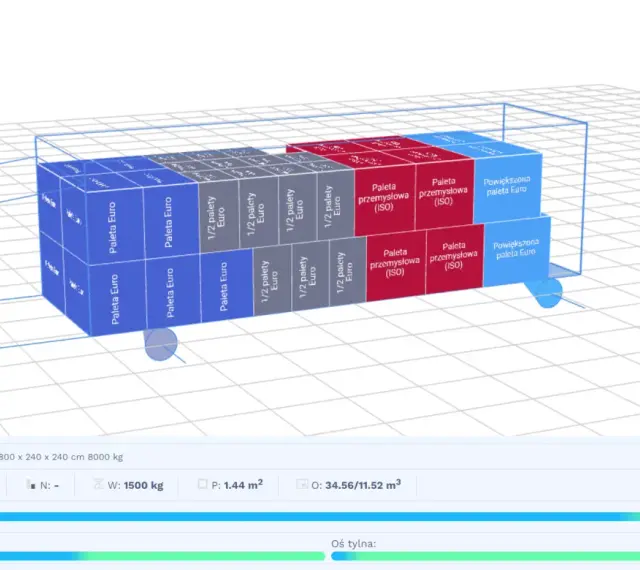This screenshot has height=570, width=640.
Task: Click the 'Oś tylna:' label
Action: click(x=353, y=543)
